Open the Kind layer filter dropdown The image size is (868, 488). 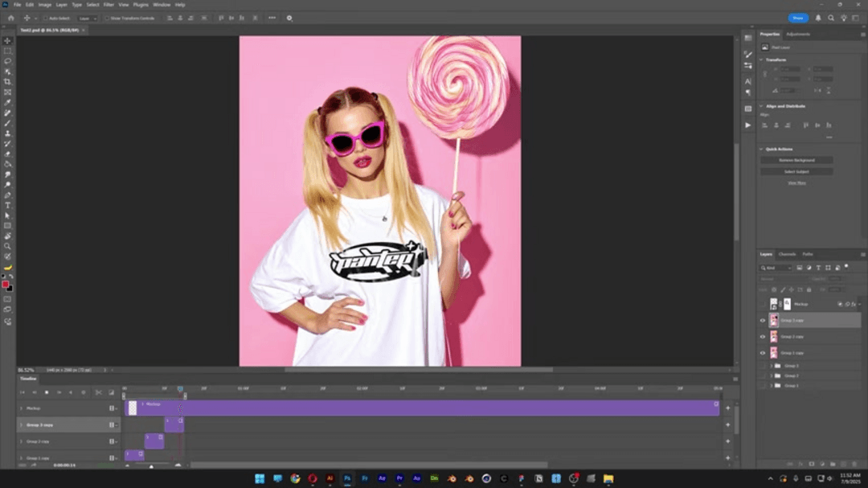[x=776, y=267]
